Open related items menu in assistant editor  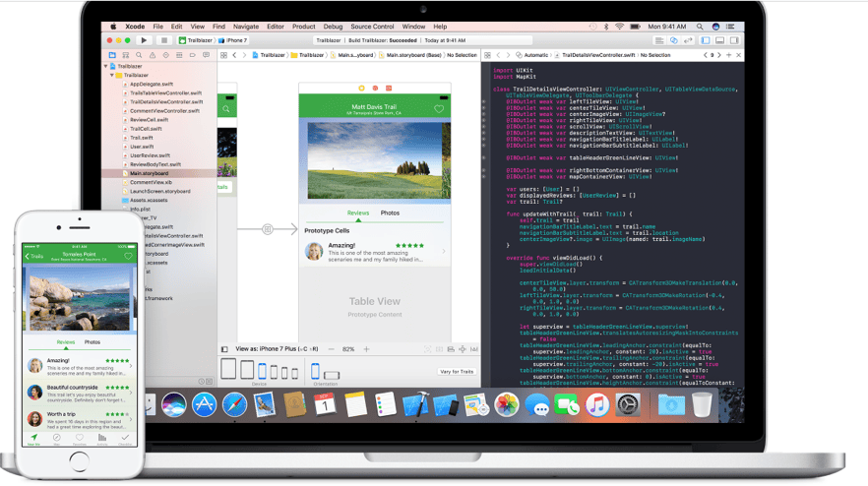pos(487,55)
